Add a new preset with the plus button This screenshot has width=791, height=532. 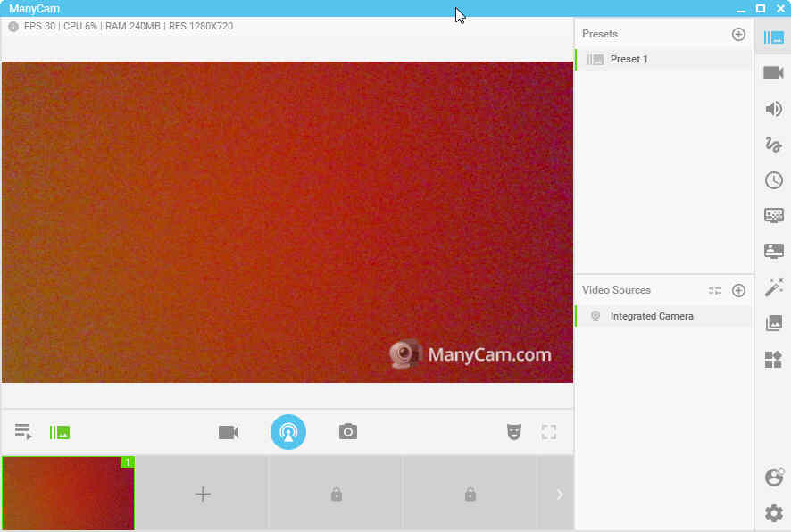[x=738, y=34]
